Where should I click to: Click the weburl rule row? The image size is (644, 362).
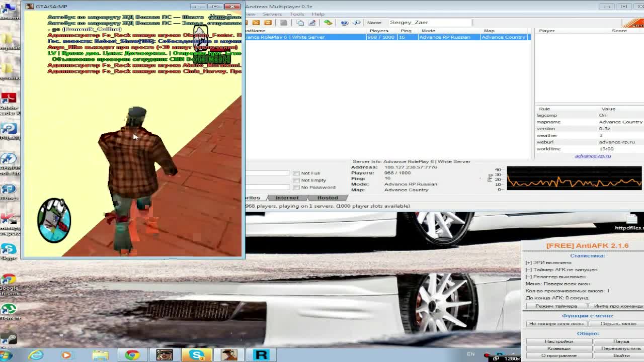tap(590, 142)
